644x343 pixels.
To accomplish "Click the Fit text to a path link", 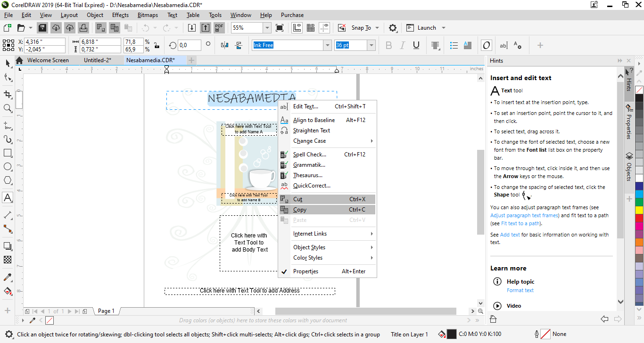I will coord(521,223).
